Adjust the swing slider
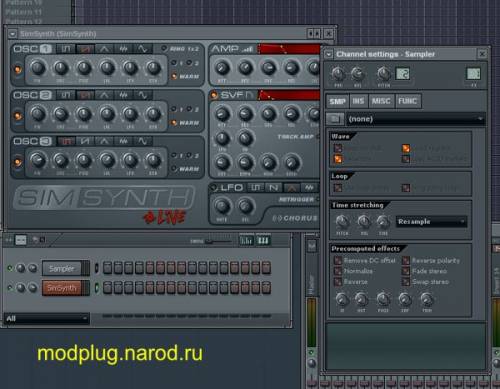Image resolution: width=500 pixels, height=389 pixels. [x=218, y=241]
